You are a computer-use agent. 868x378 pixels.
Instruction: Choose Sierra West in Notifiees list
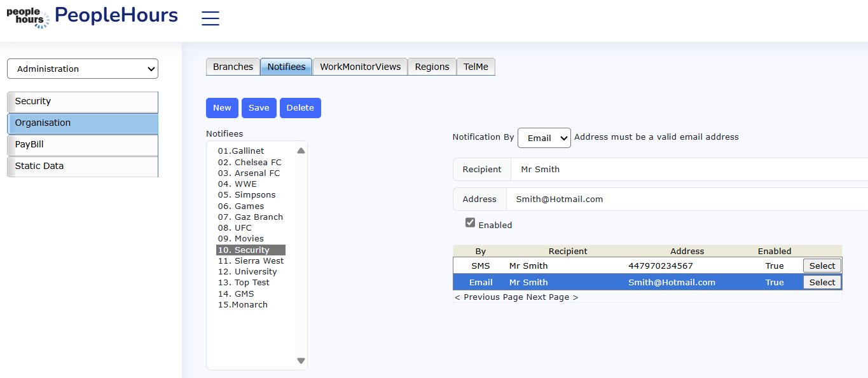(251, 261)
